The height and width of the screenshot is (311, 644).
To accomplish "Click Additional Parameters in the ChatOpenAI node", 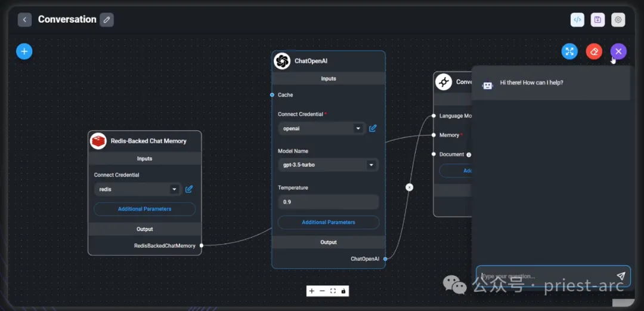I will pyautogui.click(x=328, y=222).
